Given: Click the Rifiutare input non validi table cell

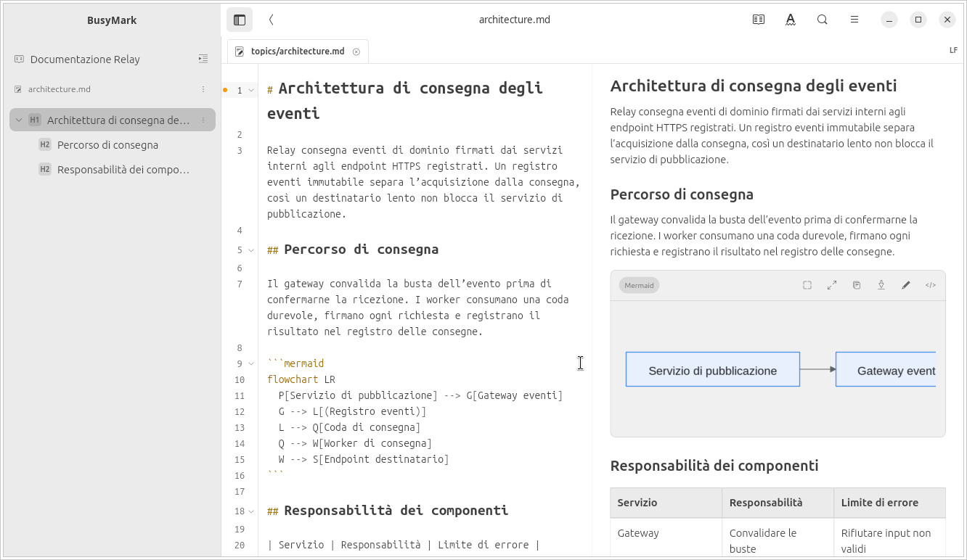Looking at the screenshot, I should 890,538.
